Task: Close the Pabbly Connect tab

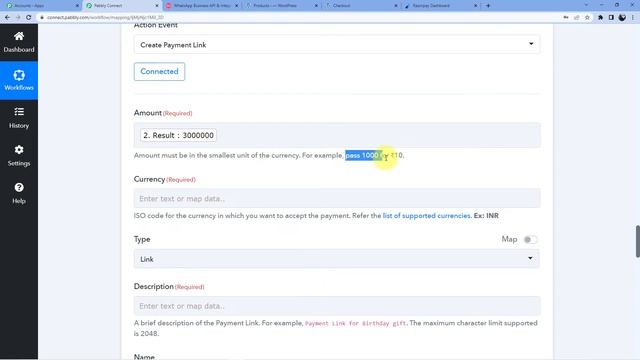Action: point(157,6)
